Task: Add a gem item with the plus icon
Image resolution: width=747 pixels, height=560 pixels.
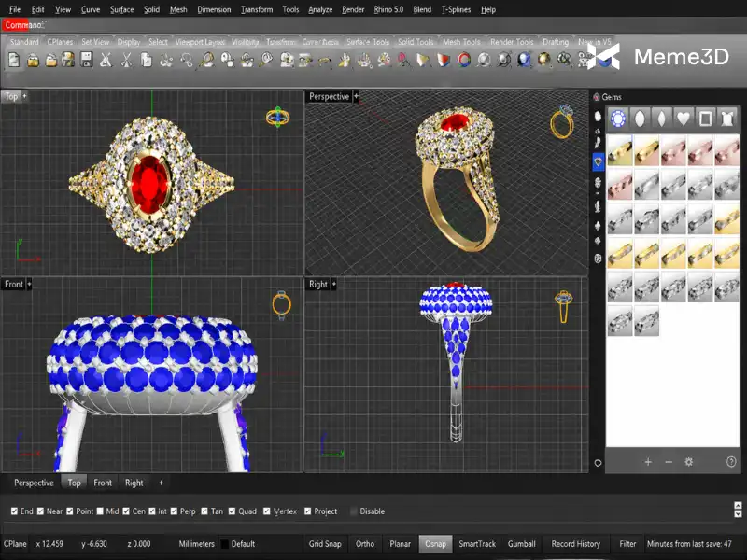Action: tap(648, 461)
